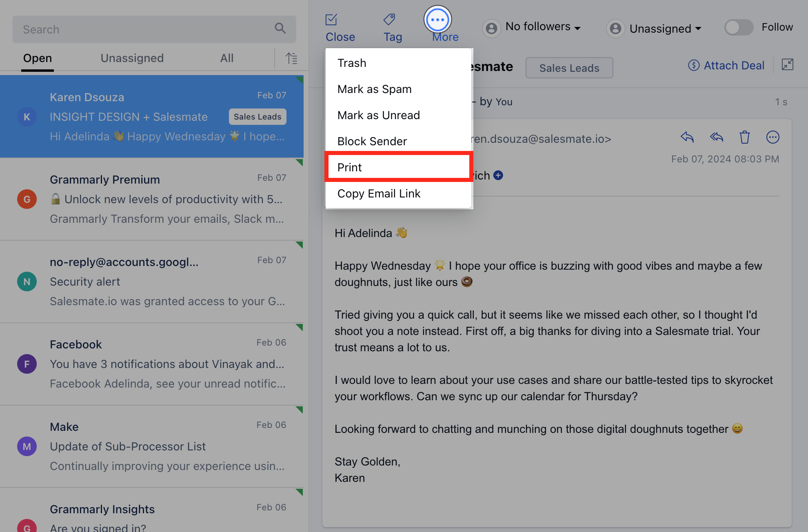Open email options ellipsis icon
The image size is (808, 532).
(772, 137)
